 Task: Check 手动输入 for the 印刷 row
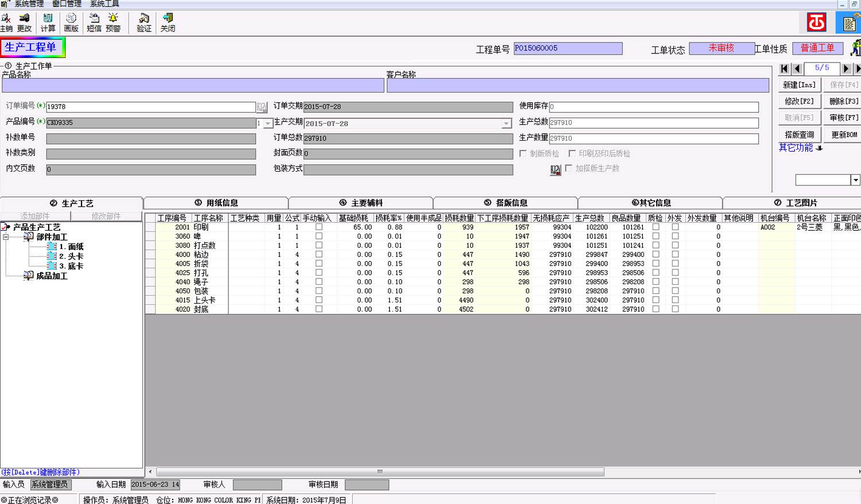(319, 227)
